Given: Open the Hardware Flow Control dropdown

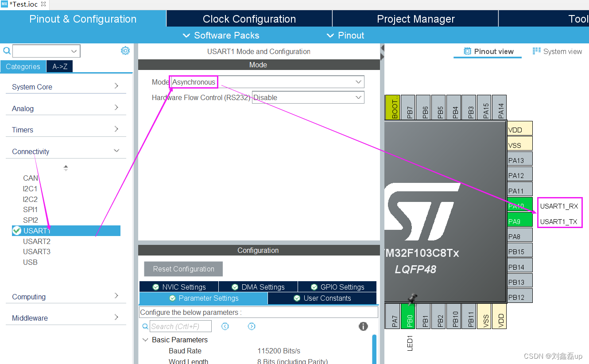Looking at the screenshot, I should (x=308, y=97).
